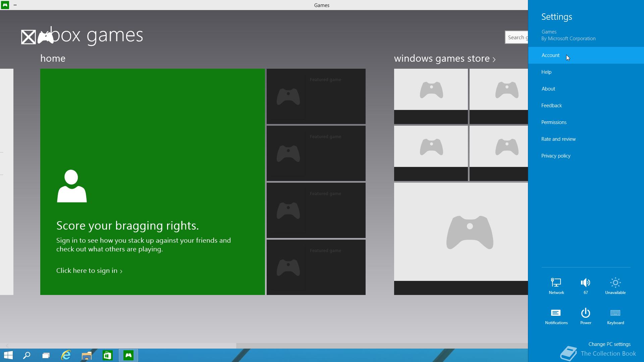Open the top-right store game tile
The height and width of the screenshot is (362, 644).
[499, 96]
